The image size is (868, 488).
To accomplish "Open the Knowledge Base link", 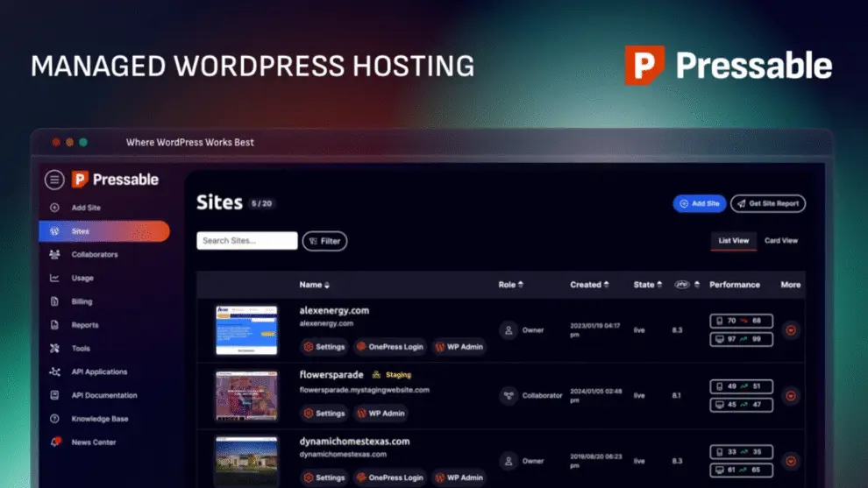I will coord(100,419).
